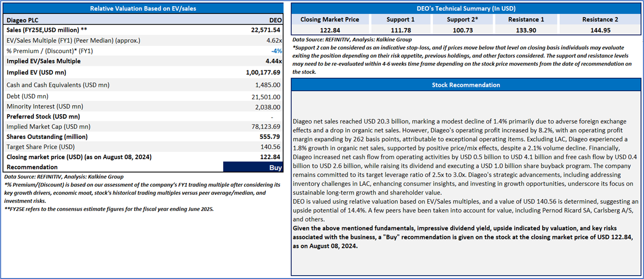
Task: Click the Resistance 2 value 144.95
Action: (600, 30)
